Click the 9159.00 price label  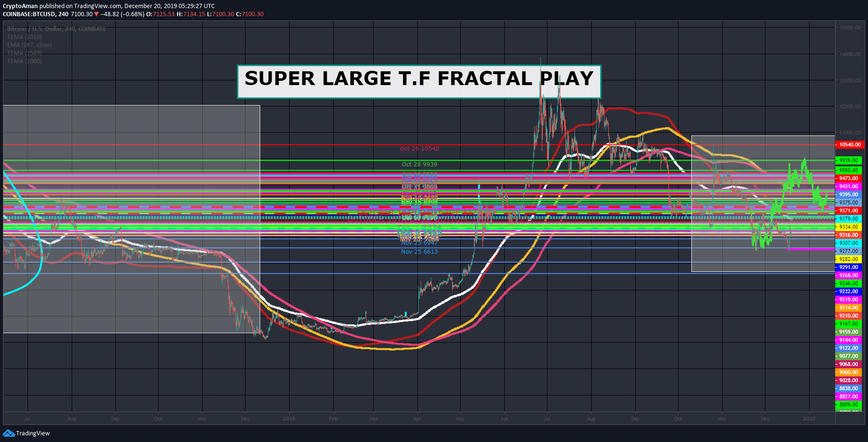pos(849,332)
